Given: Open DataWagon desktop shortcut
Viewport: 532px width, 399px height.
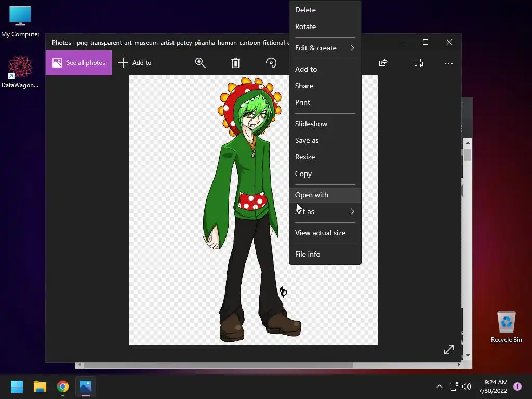Looking at the screenshot, I should tap(20, 72).
